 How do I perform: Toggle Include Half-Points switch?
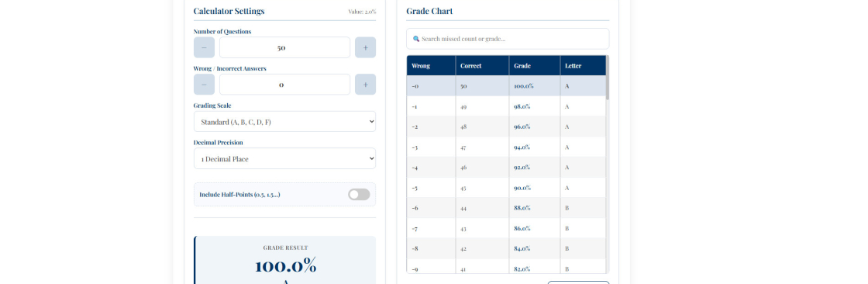tap(359, 195)
